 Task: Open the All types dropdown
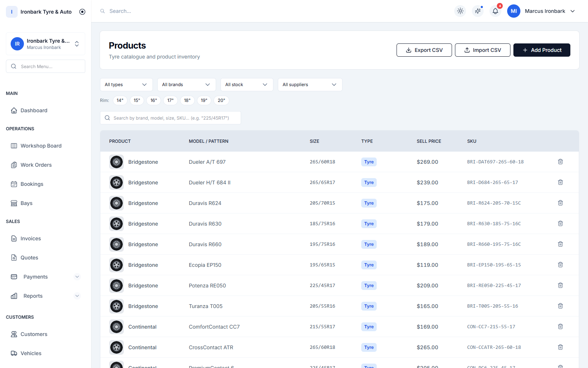pyautogui.click(x=126, y=85)
